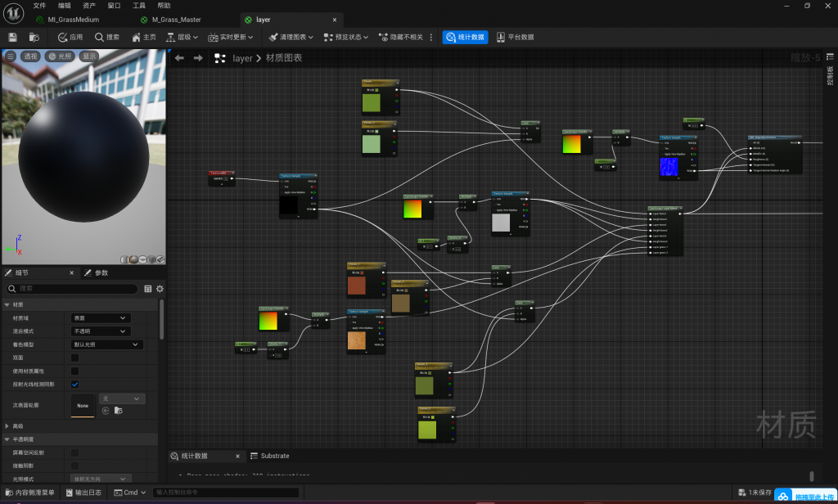838x504 pixels.
Task: Apply material changes with 应用
Action: tap(70, 37)
